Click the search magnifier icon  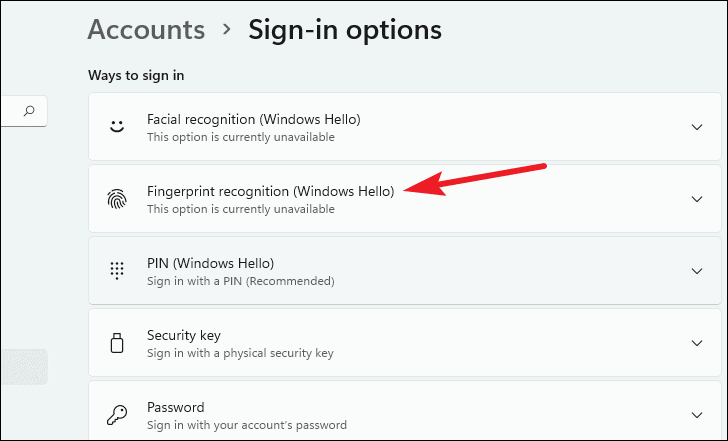pyautogui.click(x=29, y=110)
